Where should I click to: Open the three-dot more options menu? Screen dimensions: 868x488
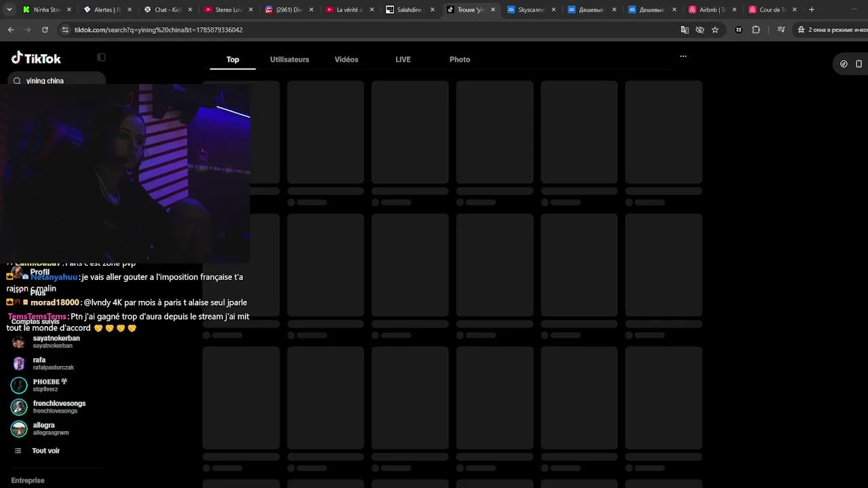(x=683, y=56)
